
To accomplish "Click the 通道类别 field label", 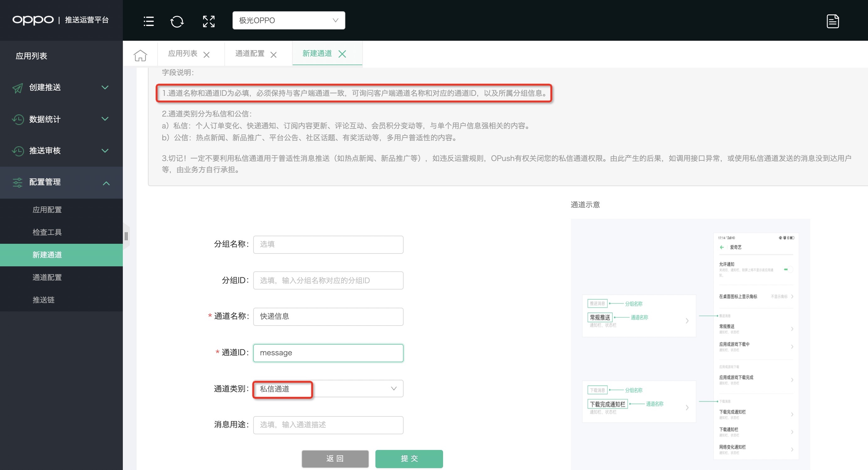I will coord(232,389).
